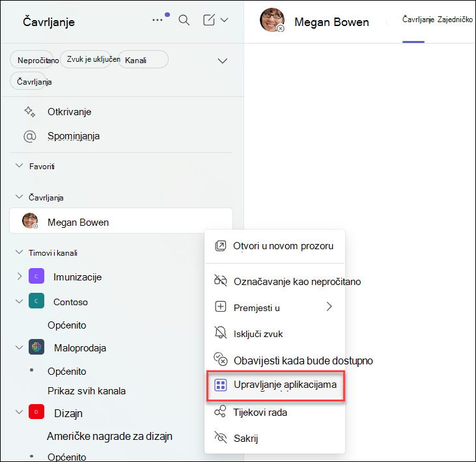Expand Premjesti u submenu arrow
This screenshot has width=476, height=462.
329,306
